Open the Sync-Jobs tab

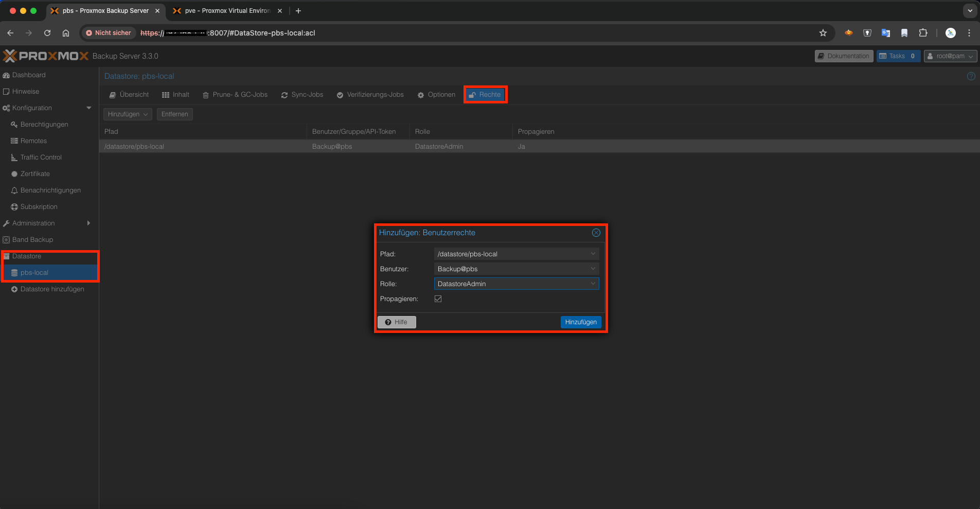point(306,94)
